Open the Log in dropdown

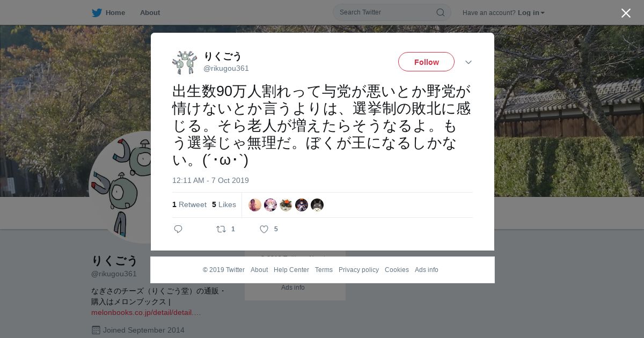tap(531, 13)
